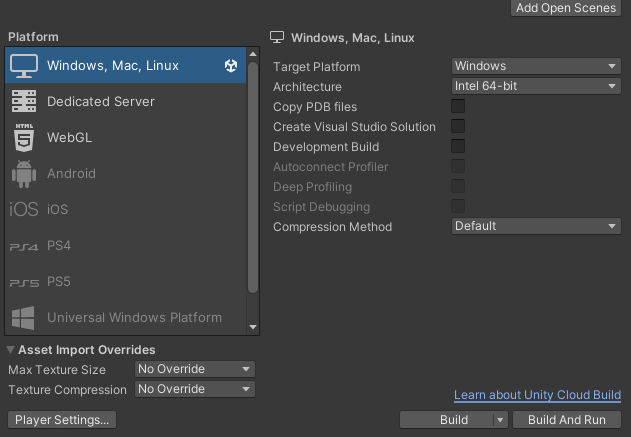Click the Build And Run button
The height and width of the screenshot is (437, 631).
[x=567, y=420]
